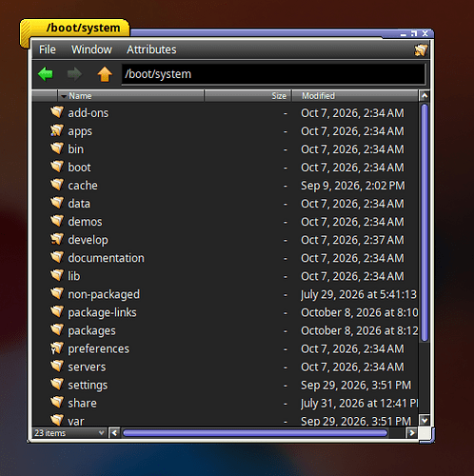Viewport: 474px width, 476px height.
Task: Click the vertical scrollbar thumb
Action: coord(425,223)
